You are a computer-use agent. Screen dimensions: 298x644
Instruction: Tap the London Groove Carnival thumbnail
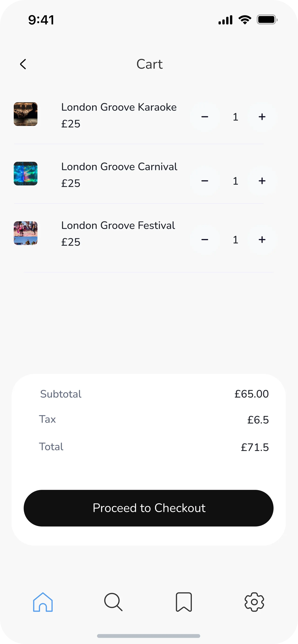tap(26, 173)
